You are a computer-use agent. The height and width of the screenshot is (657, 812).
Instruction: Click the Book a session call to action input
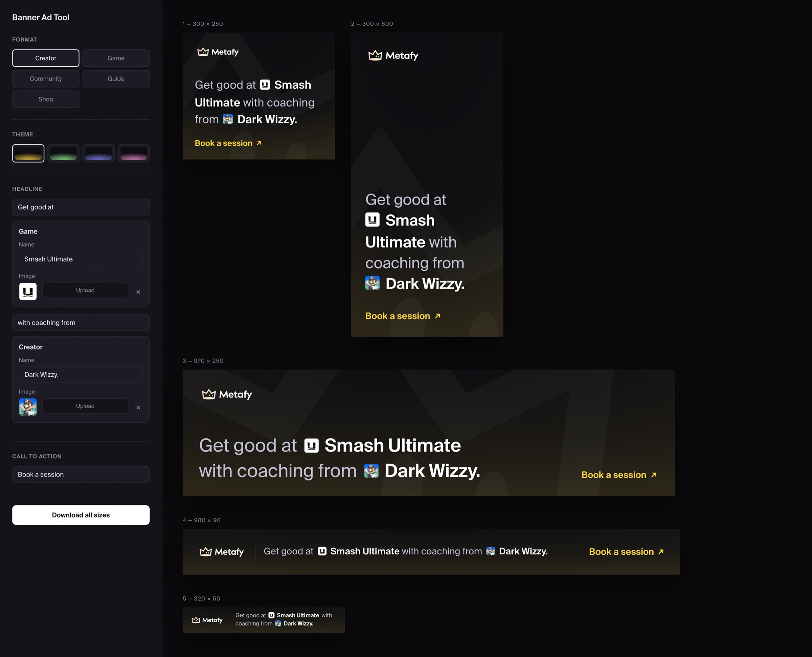81,474
